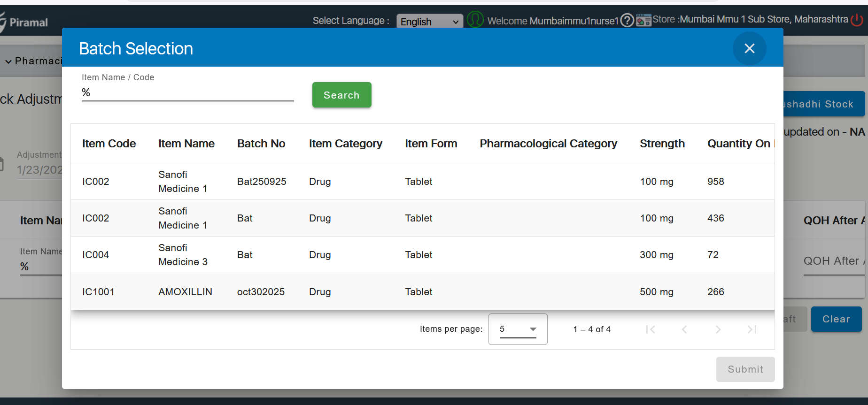This screenshot has height=405, width=868.
Task: Click the previous page arrow icon
Action: click(x=684, y=329)
